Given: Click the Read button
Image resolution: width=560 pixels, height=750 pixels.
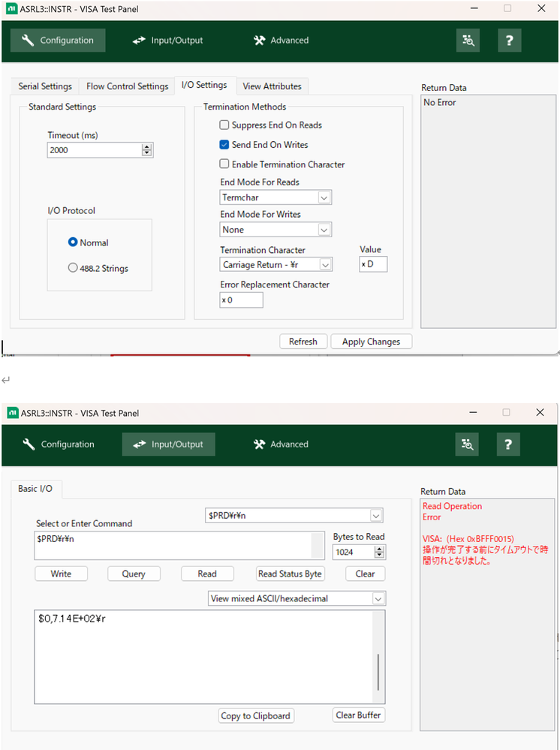Looking at the screenshot, I should (207, 574).
